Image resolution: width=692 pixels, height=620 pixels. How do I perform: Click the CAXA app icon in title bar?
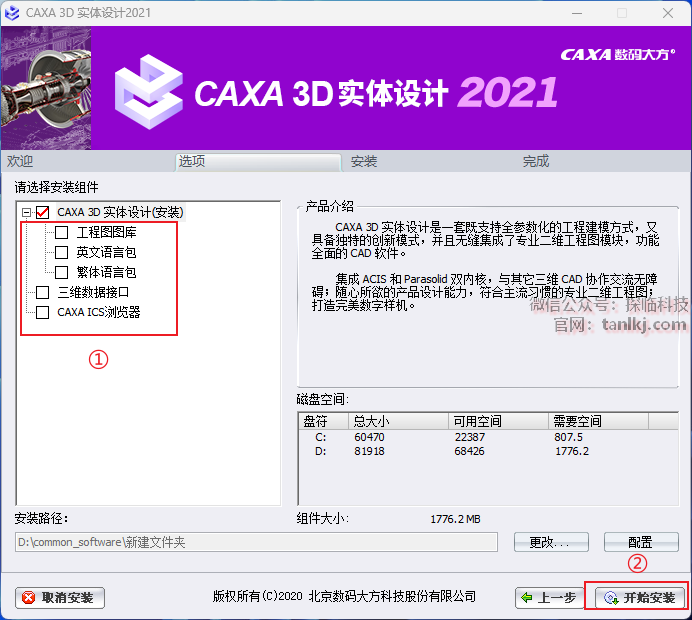pos(12,13)
